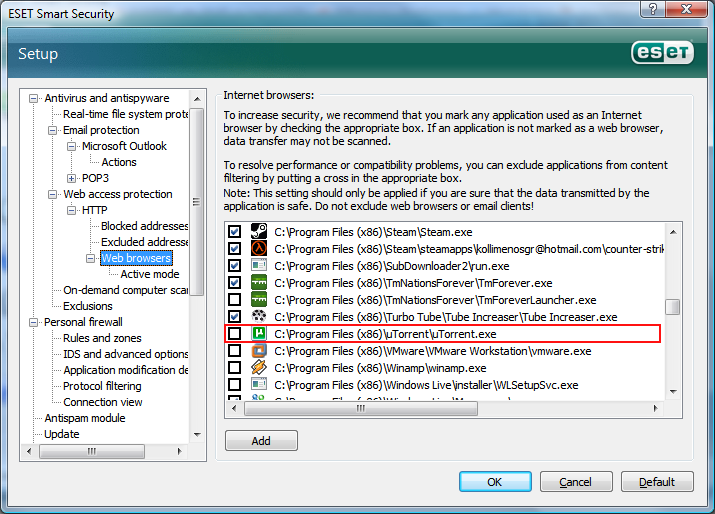Restore settings with Default button
The image size is (715, 514).
tap(657, 482)
